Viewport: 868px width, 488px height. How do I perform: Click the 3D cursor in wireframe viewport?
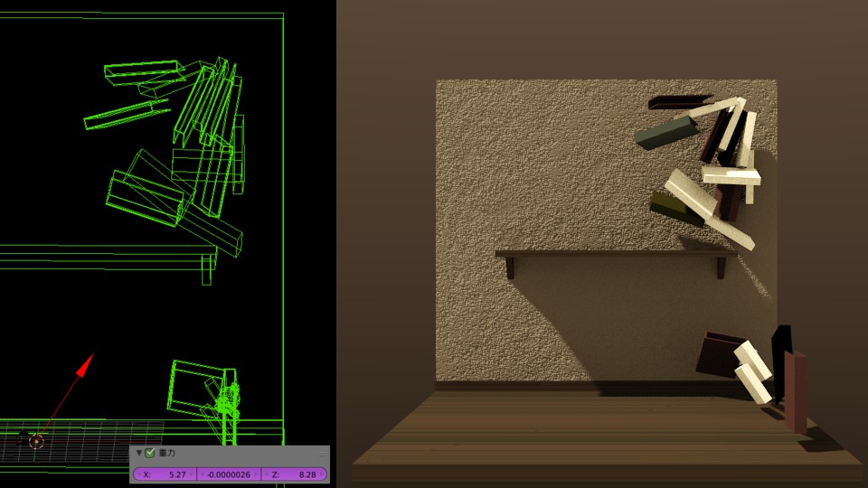(x=36, y=441)
